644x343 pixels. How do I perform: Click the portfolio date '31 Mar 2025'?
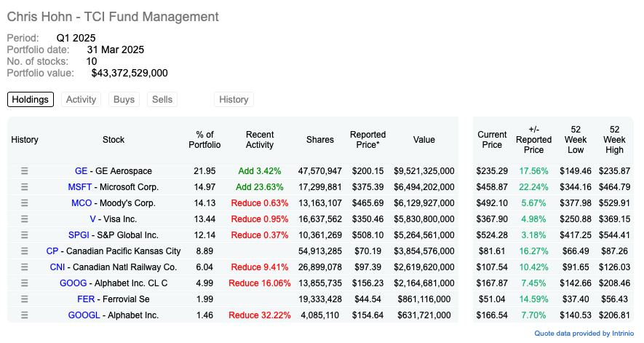point(116,50)
